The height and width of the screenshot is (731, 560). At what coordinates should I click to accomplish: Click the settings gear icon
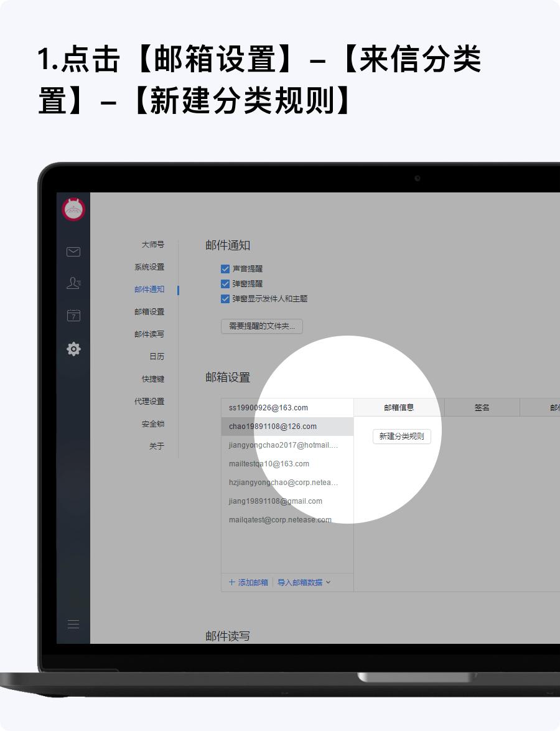pos(73,349)
